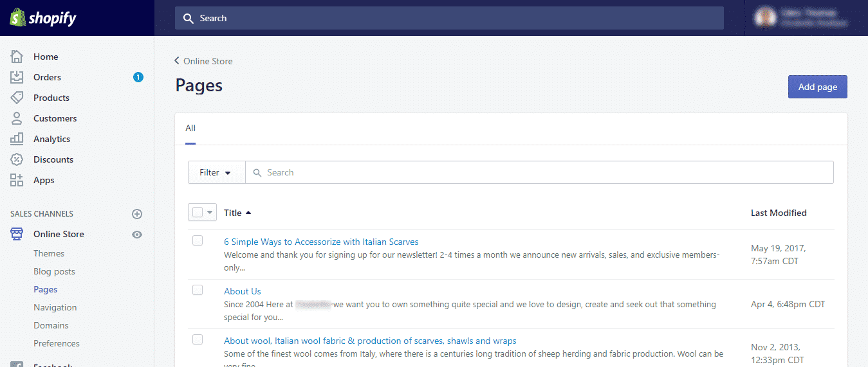Check the box for About Us page
This screenshot has width=868, height=367.
point(198,290)
